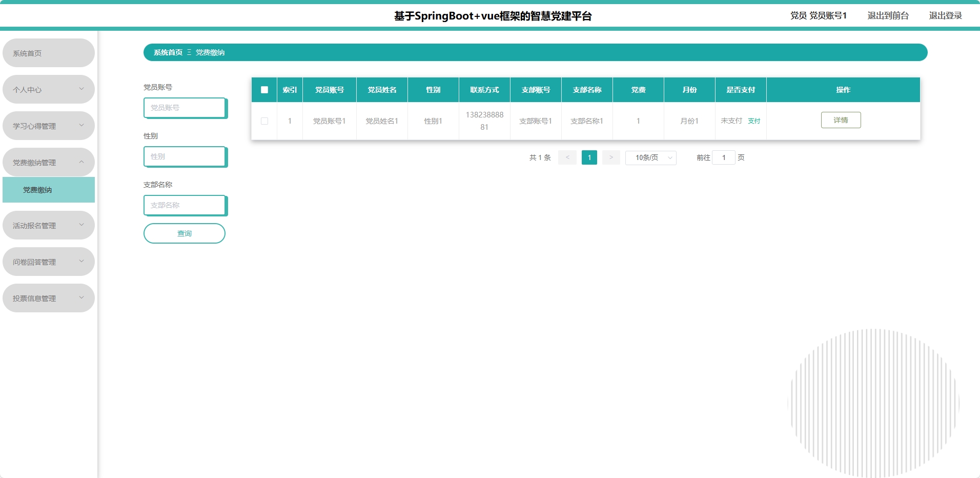Tick the checkbox for row 党员账号1

pyautogui.click(x=264, y=121)
